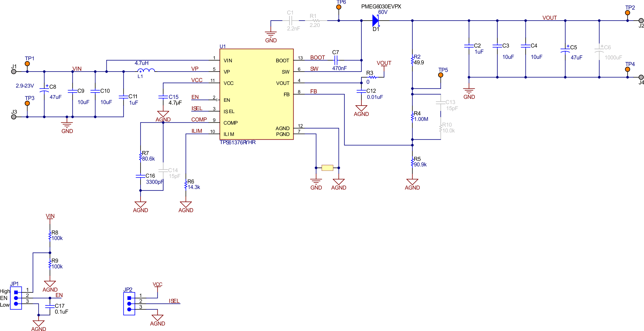
Task: Select capacitor C17 0.1uF near JP1
Action: [50, 307]
